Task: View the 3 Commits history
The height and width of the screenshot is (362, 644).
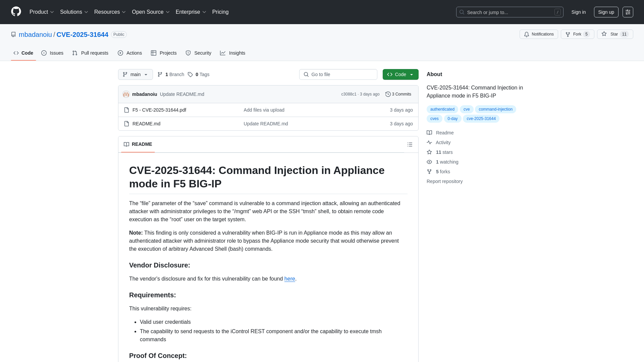Action: pos(398,94)
